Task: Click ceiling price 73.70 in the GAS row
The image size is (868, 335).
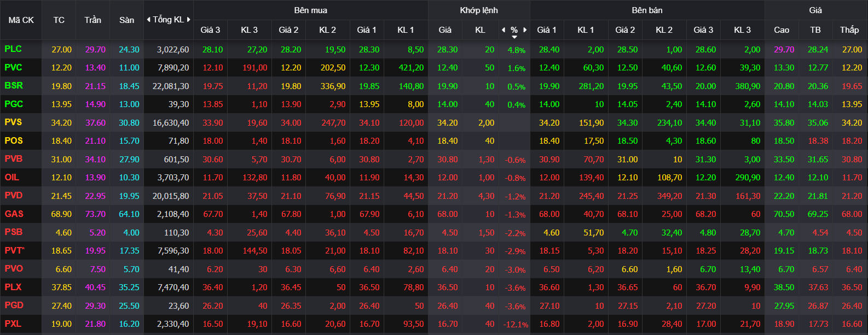Action: tap(95, 214)
